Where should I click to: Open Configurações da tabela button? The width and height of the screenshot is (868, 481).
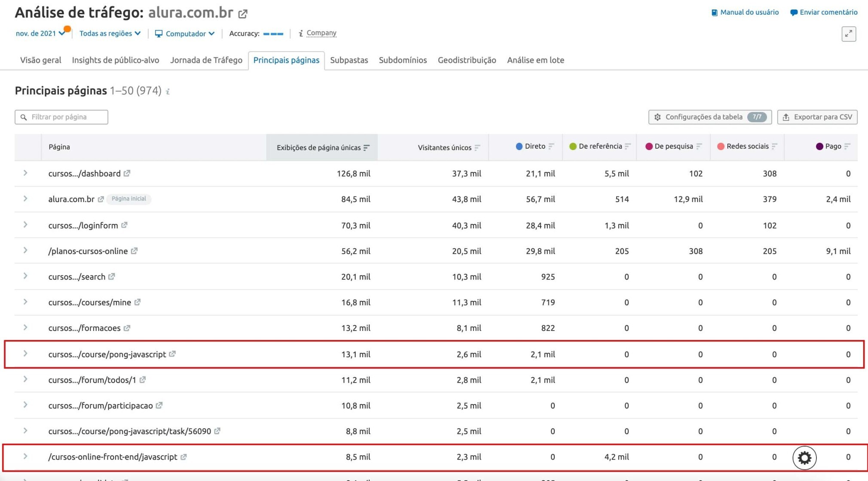710,117
